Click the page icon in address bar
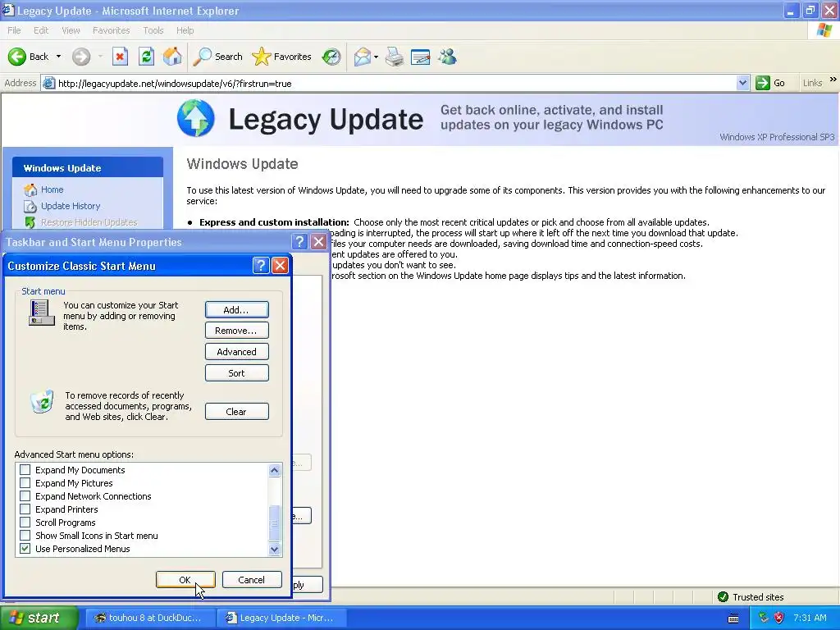Viewport: 840px width, 630px height. pyautogui.click(x=48, y=83)
